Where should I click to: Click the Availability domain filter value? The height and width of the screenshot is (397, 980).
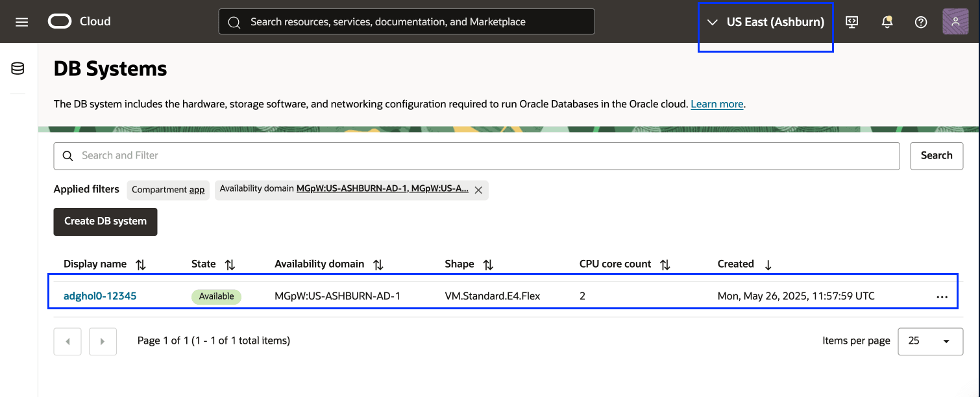[382, 189]
